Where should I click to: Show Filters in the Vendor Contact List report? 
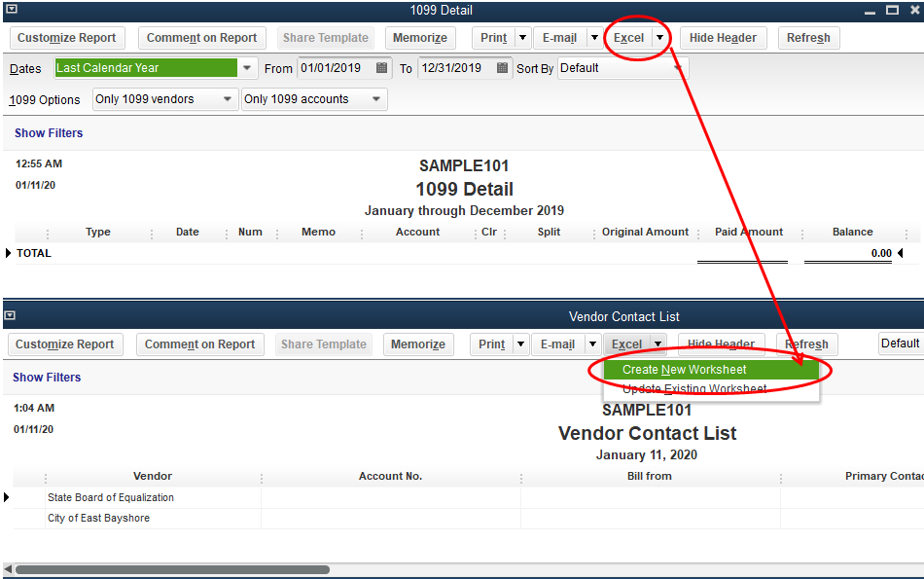click(47, 378)
